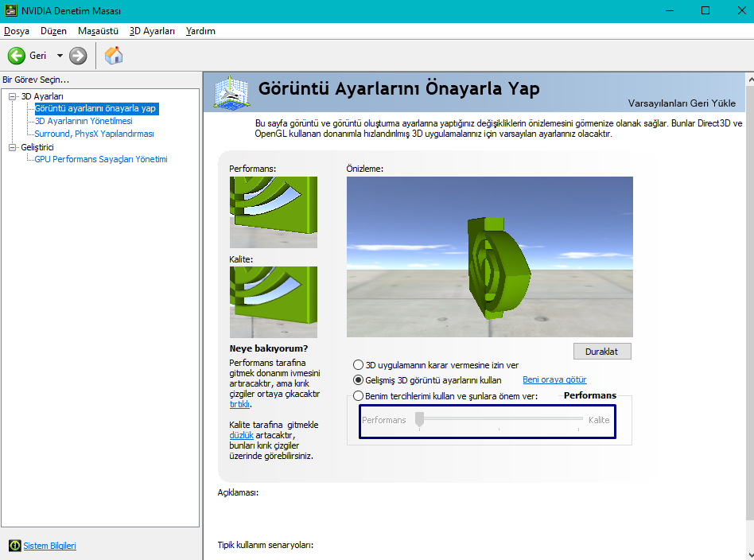Open the Sistem Bilgileri link

click(x=49, y=546)
